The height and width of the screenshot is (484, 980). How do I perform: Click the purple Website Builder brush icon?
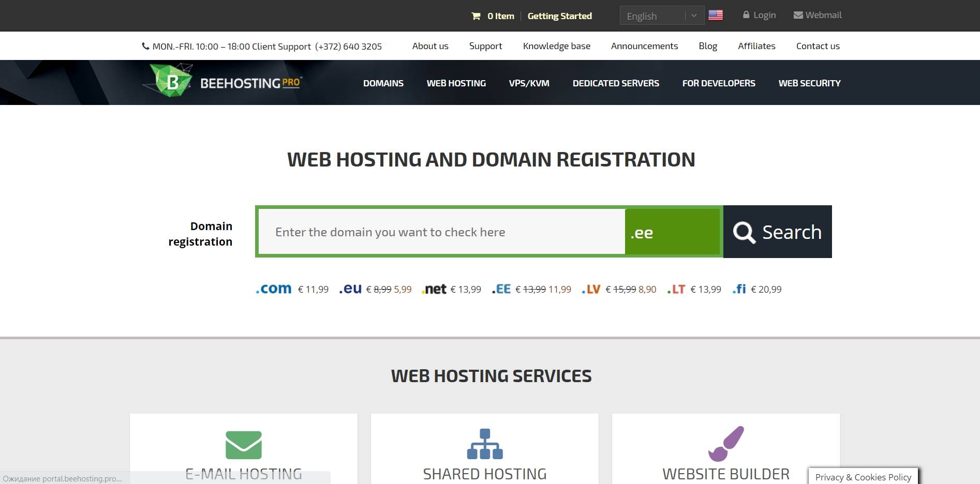(726, 444)
